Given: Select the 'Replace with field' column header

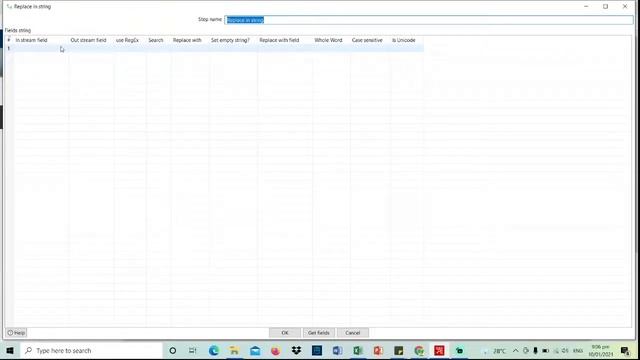Looking at the screenshot, I should tap(279, 40).
